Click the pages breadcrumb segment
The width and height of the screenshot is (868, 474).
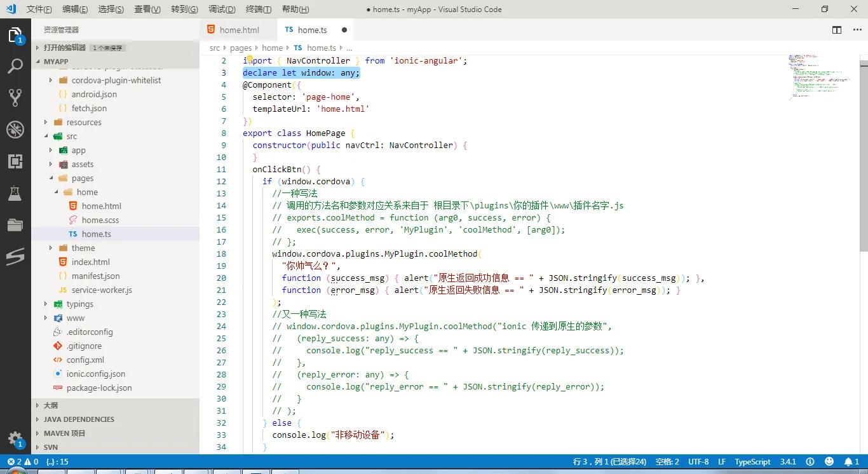241,48
